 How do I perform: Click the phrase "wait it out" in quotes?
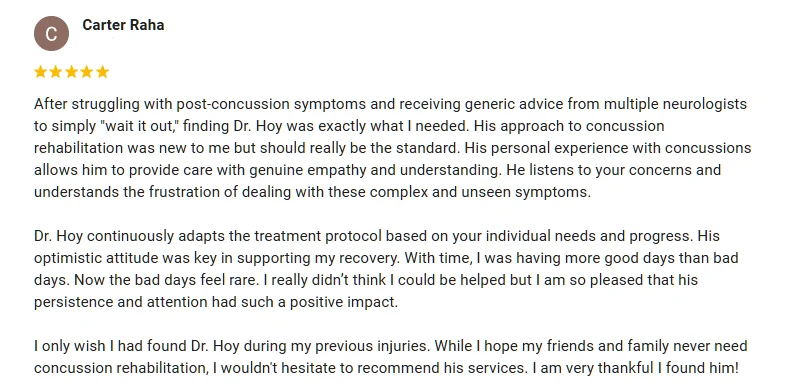[x=136, y=126]
